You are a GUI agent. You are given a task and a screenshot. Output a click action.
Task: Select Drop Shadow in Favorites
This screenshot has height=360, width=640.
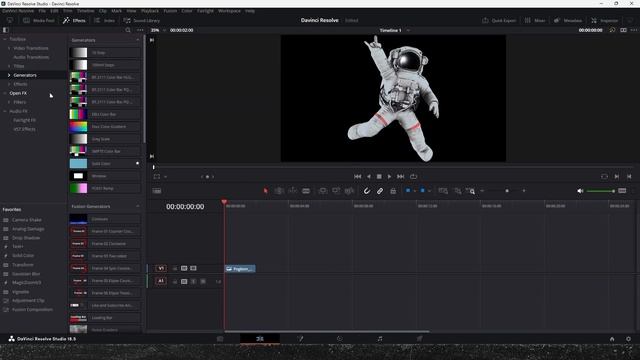click(x=26, y=238)
